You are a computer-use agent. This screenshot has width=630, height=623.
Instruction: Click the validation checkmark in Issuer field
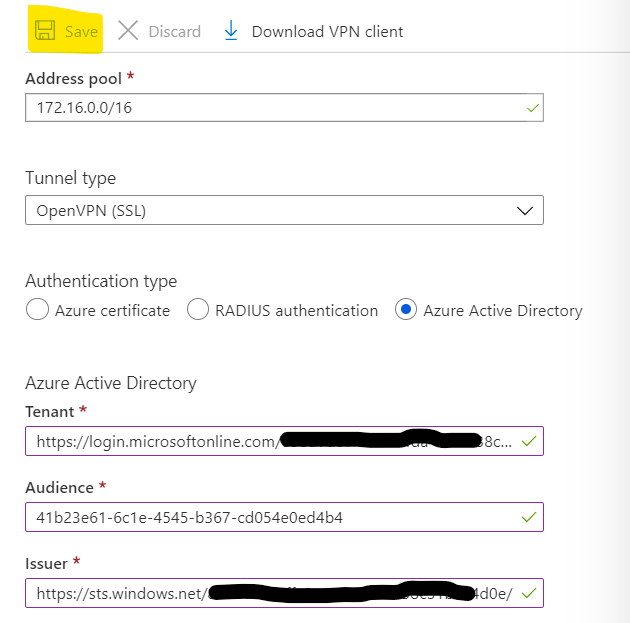[x=529, y=593]
